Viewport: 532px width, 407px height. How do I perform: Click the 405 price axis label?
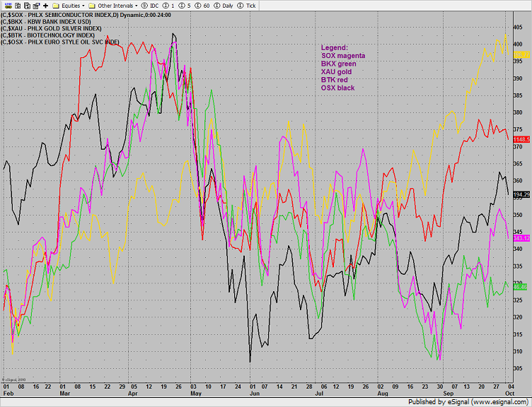pos(518,27)
